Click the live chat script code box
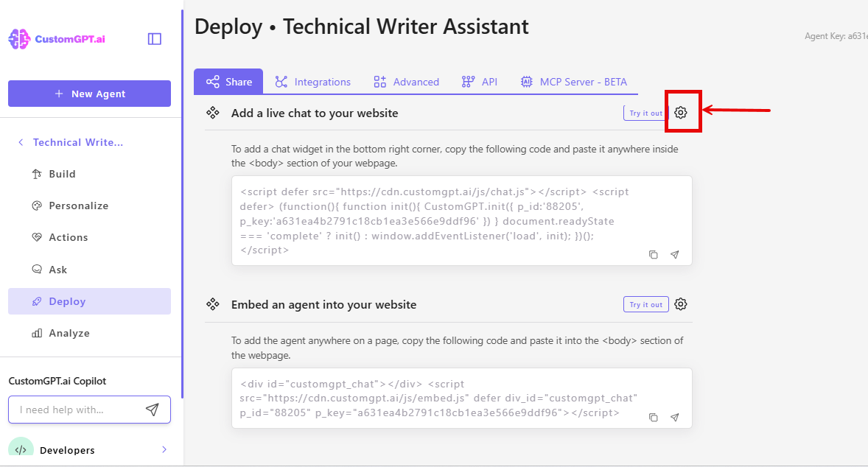Viewport: 868px width, 467px height. (462, 221)
